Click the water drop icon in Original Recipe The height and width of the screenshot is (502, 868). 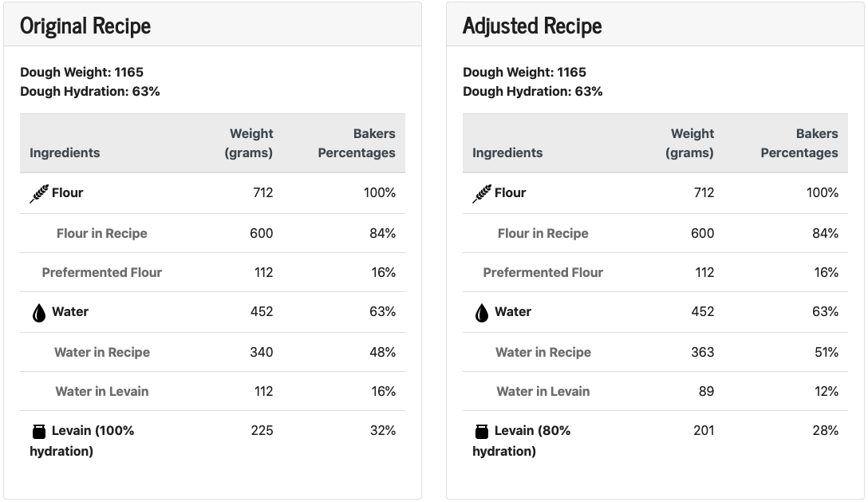[39, 313]
